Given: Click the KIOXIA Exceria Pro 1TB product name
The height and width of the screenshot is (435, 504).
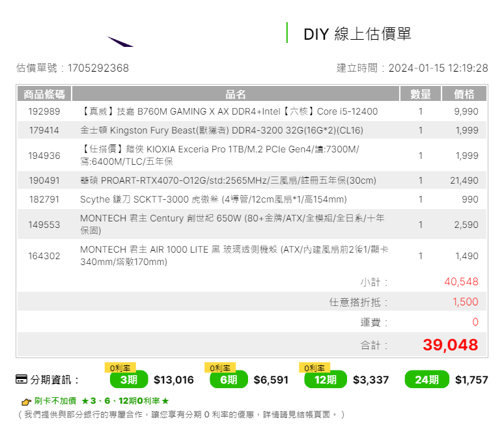Looking at the screenshot, I should (219, 155).
